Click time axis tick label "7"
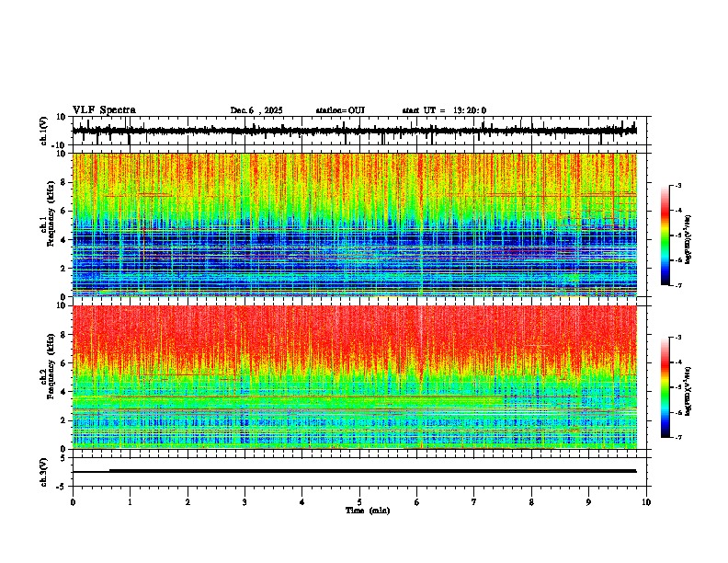This screenshot has width=728, height=563. (x=474, y=502)
